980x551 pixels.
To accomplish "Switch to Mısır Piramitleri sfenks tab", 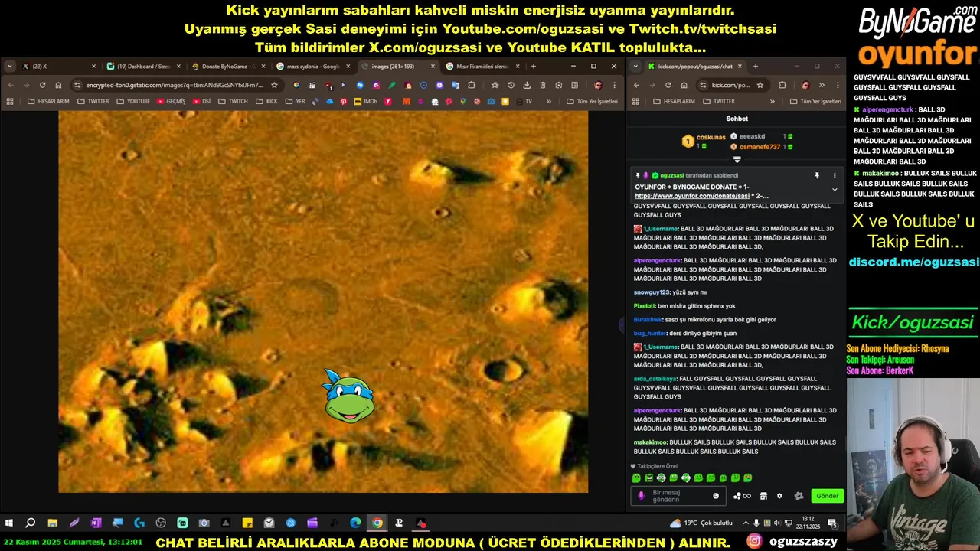I will [x=481, y=67].
